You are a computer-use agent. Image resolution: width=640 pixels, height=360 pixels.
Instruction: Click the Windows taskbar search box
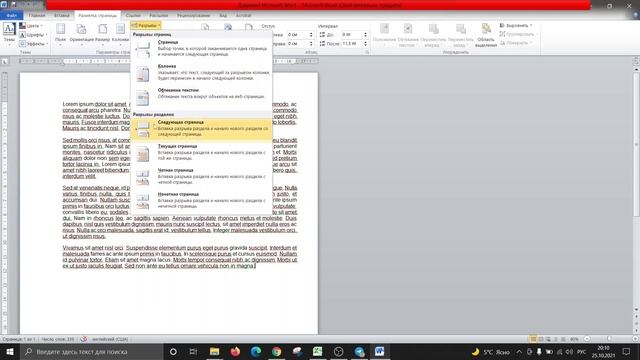pos(92,351)
